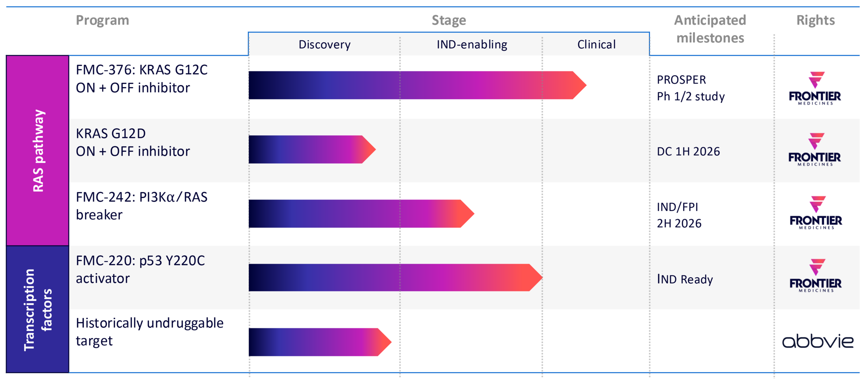Select the Clinical stage header
Screen dimensions: 868x379
pyautogui.click(x=596, y=44)
